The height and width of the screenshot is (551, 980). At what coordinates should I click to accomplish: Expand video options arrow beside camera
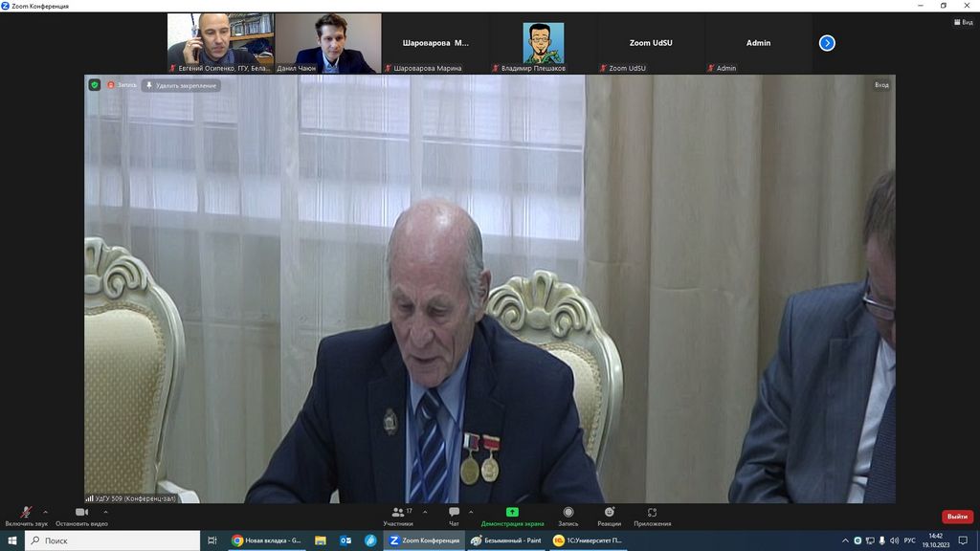tap(105, 512)
